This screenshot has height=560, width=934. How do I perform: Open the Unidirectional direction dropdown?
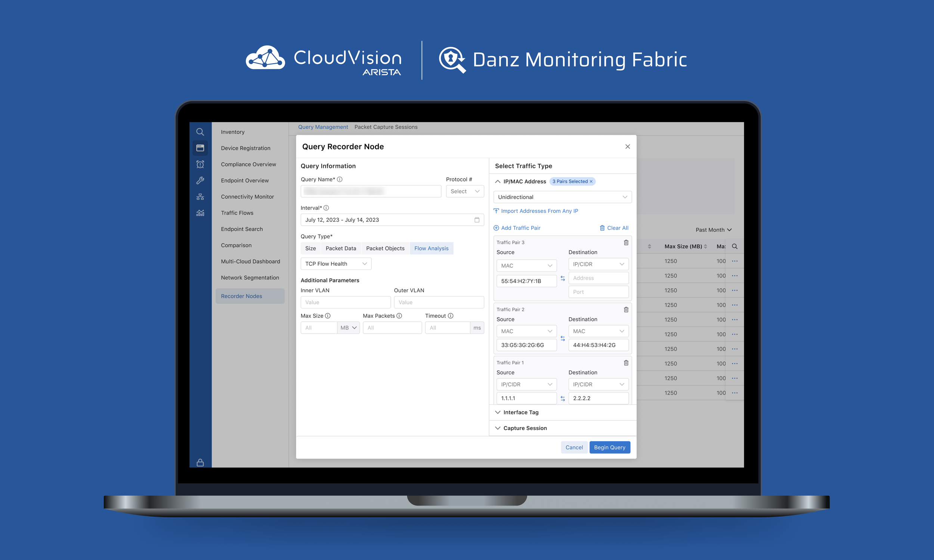[x=562, y=197]
